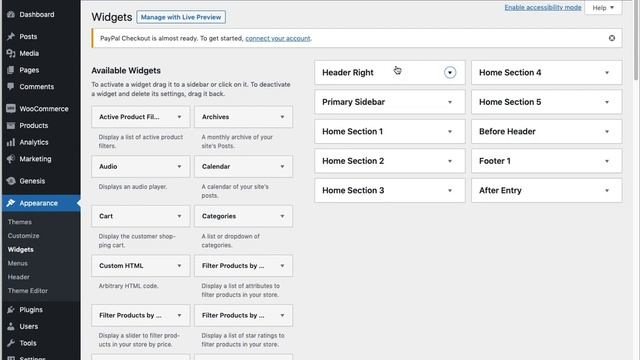Image resolution: width=640 pixels, height=360 pixels.
Task: Expand the Before Header widget area
Action: tap(607, 131)
